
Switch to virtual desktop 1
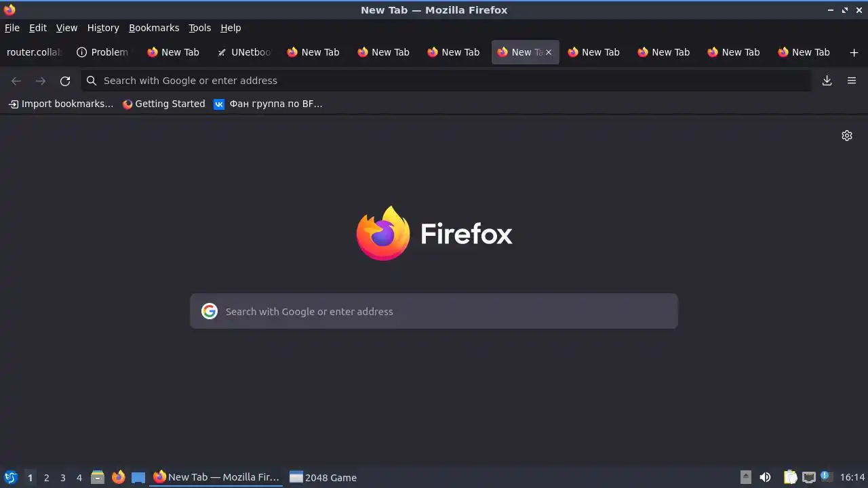[30, 477]
